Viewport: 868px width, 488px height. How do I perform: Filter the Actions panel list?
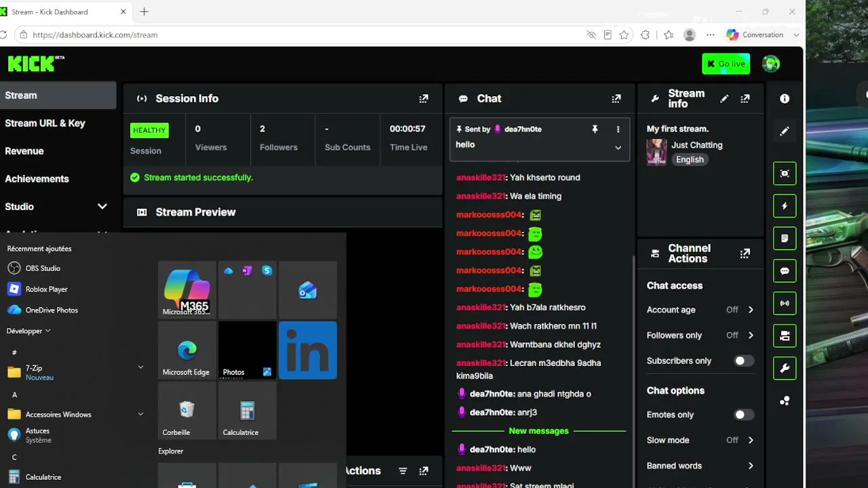coord(403,471)
